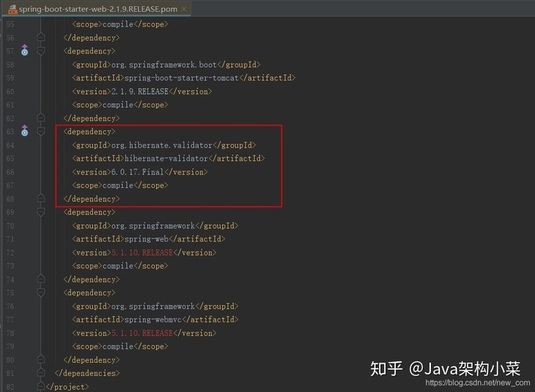Click the compile scope on line 55
The height and width of the screenshot is (392, 535).
coord(118,24)
